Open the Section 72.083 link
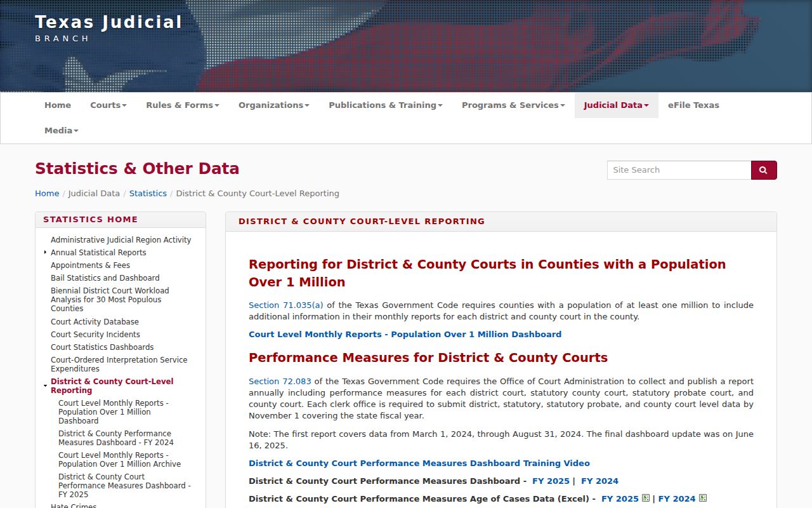The width and height of the screenshot is (812, 508). pyautogui.click(x=280, y=382)
